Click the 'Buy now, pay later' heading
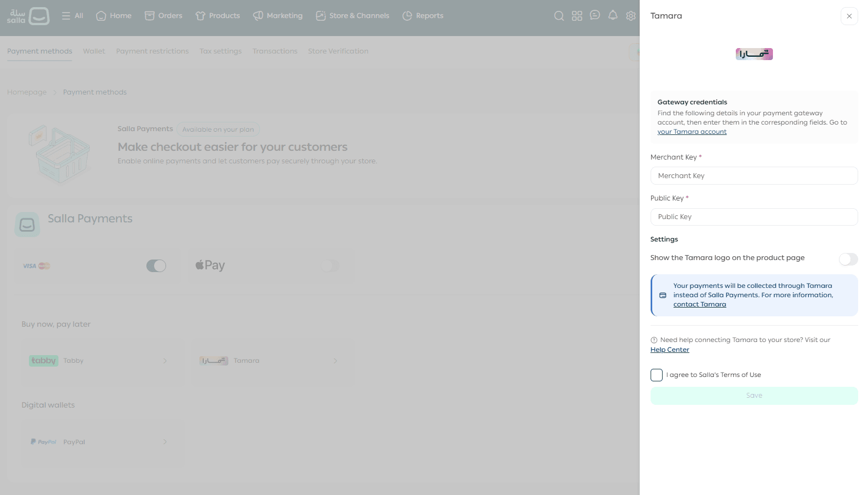 [56, 324]
